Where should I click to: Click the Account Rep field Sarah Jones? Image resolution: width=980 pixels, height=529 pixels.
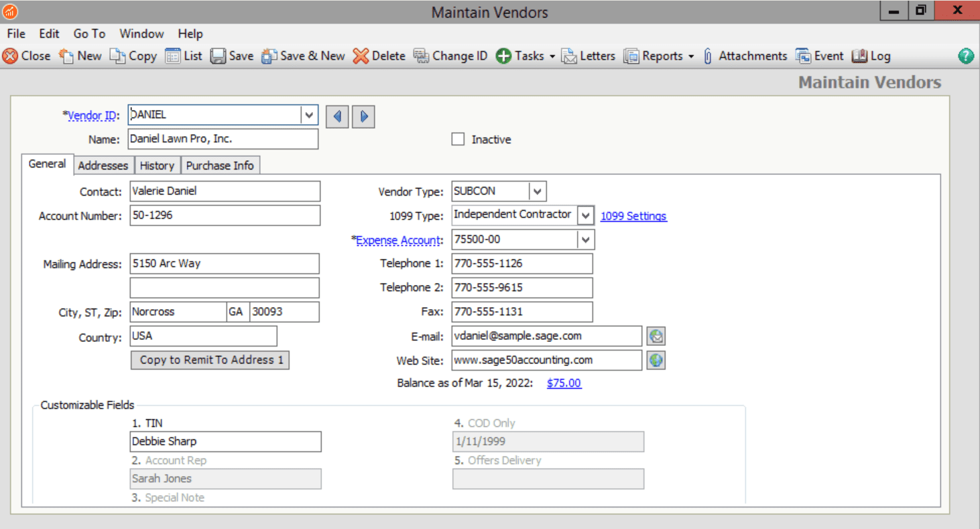click(225, 479)
